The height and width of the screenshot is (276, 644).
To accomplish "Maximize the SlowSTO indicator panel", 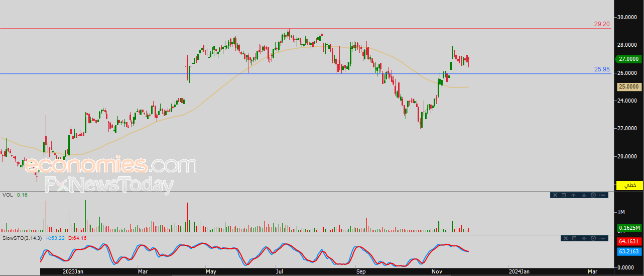I will point(574,238).
